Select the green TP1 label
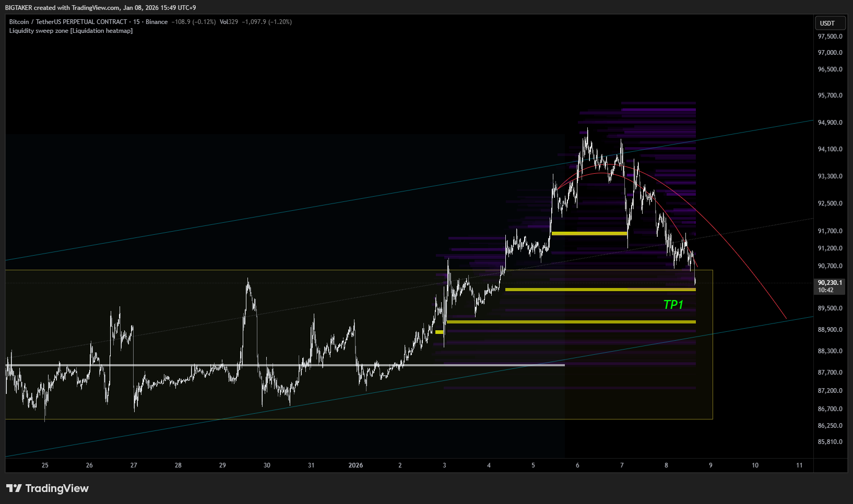This screenshot has width=853, height=504. point(673,305)
